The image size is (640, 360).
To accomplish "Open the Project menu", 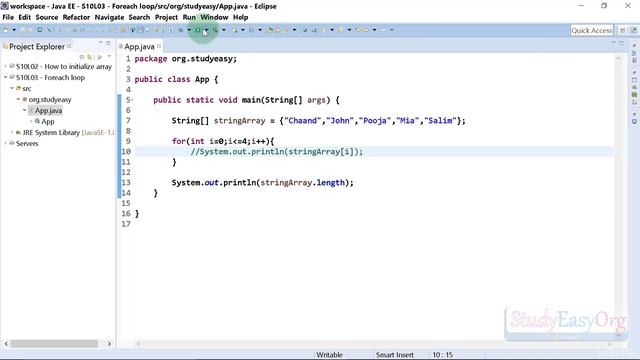I will pos(166,17).
